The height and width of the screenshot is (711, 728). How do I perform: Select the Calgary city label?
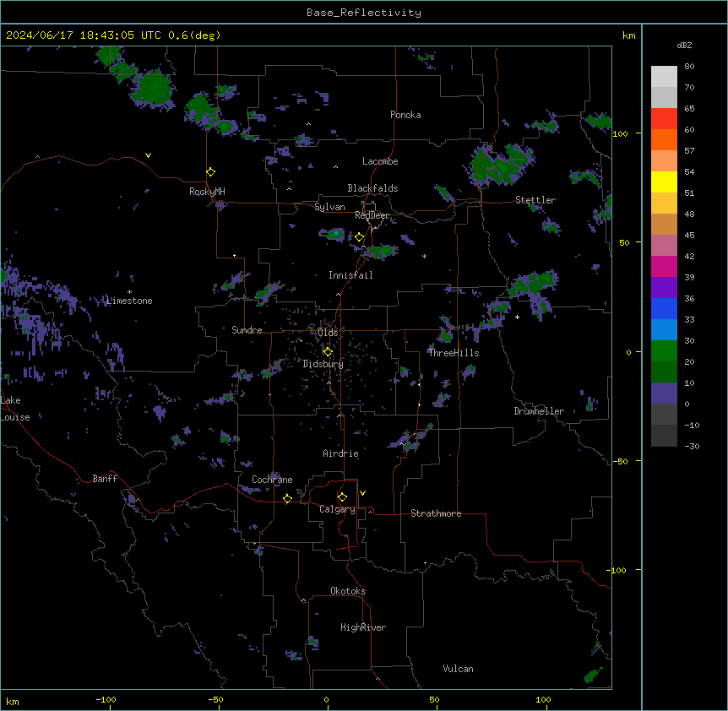pos(338,509)
